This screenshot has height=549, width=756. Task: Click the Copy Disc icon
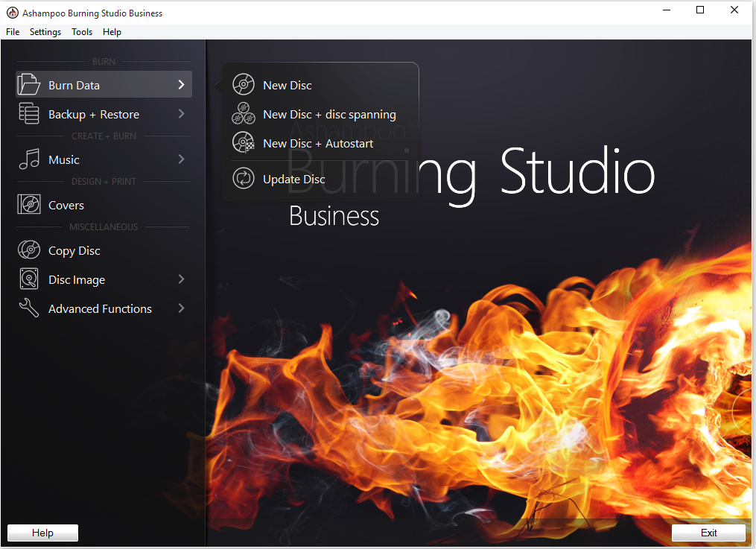29,250
